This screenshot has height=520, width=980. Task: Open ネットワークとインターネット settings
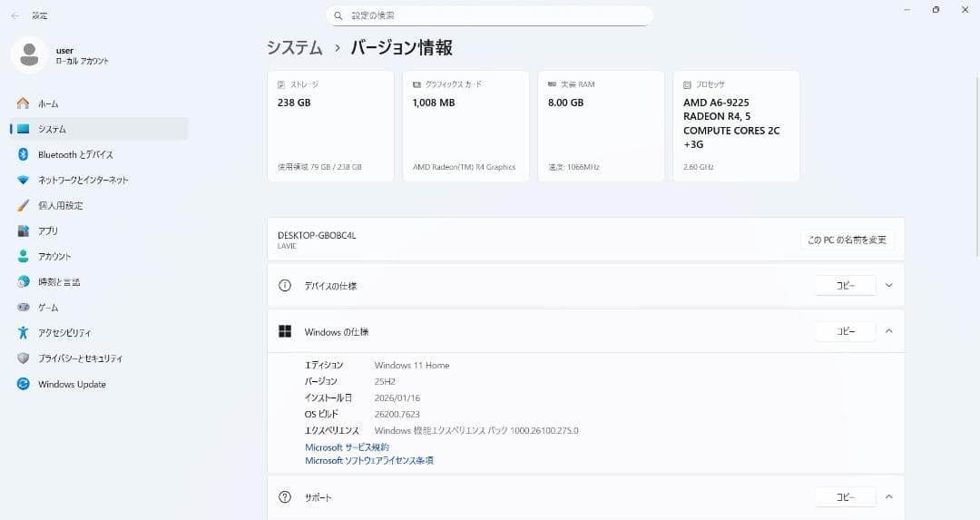100,180
